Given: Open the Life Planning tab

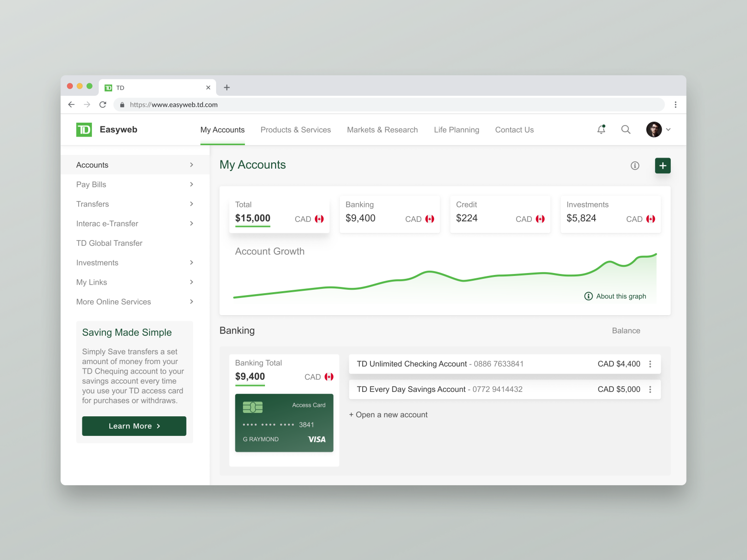Looking at the screenshot, I should click(457, 130).
